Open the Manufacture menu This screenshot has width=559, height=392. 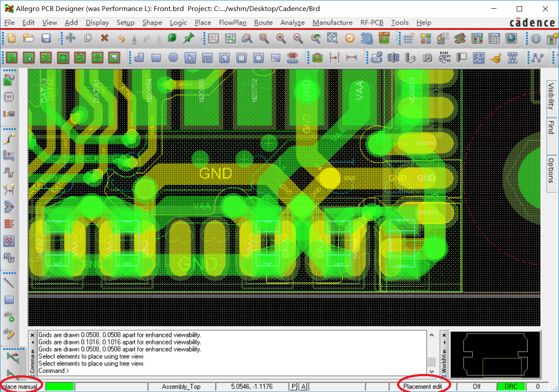tap(332, 22)
